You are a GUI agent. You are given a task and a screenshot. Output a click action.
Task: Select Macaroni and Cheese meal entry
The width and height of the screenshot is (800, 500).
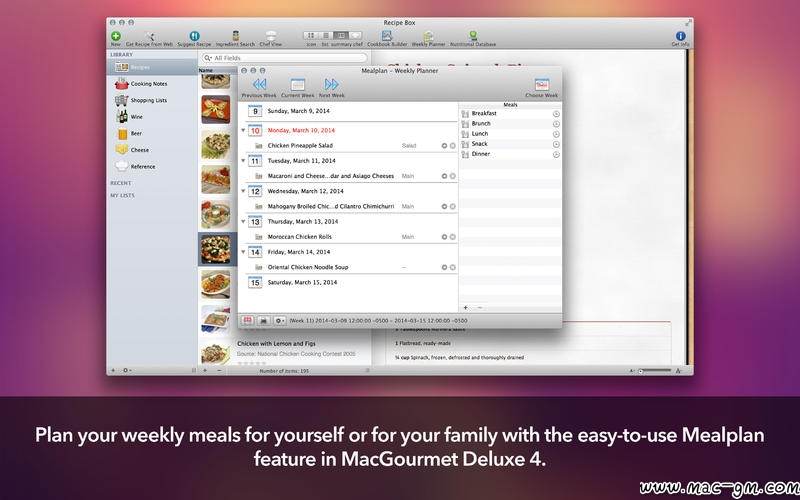pos(350,176)
